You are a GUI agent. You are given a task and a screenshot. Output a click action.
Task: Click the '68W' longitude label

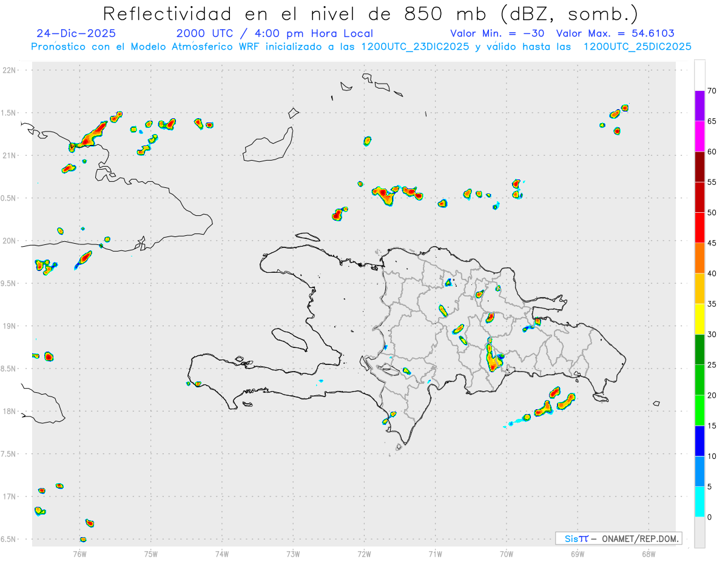649,554
